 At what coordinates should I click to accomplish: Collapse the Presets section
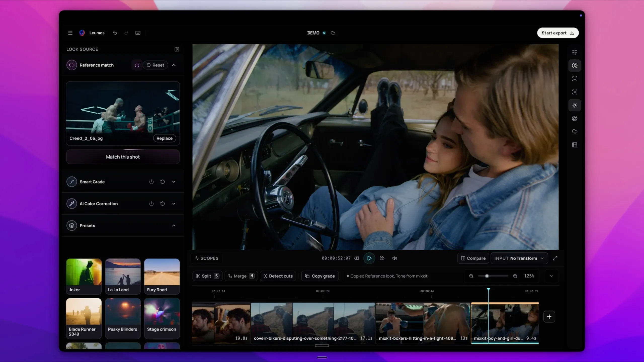coord(174,225)
